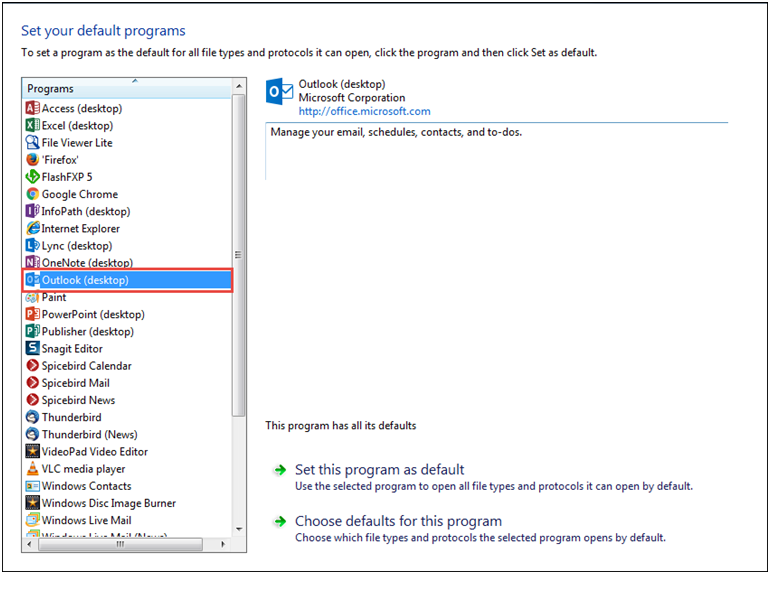Select 'PowerPoint (desktop)' list entry
Image resolution: width=769 pixels, height=590 pixels.
93,314
